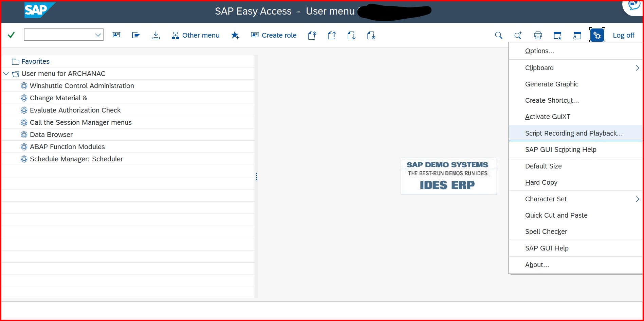Open the command field dropdown arrow
Image resolution: width=644 pixels, height=321 pixels.
(98, 35)
